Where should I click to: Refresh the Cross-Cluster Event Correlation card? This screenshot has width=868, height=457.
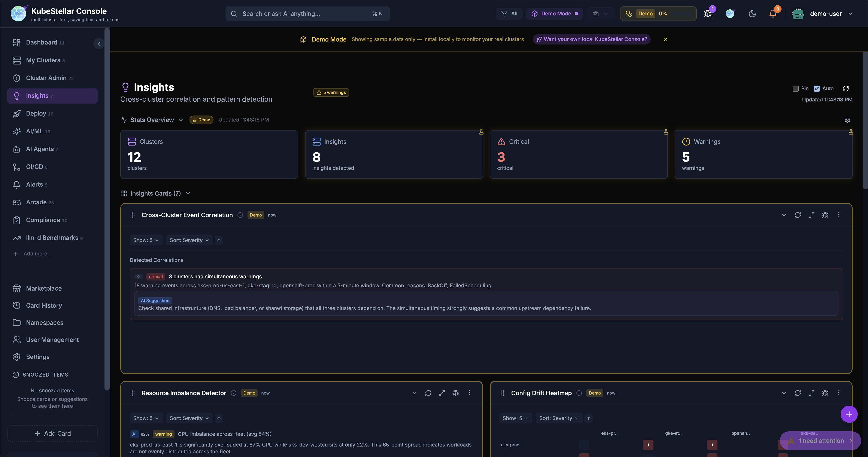tap(798, 215)
